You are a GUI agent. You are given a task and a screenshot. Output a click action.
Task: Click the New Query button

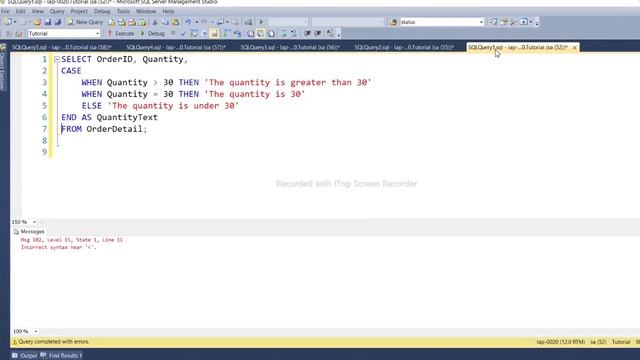point(85,22)
